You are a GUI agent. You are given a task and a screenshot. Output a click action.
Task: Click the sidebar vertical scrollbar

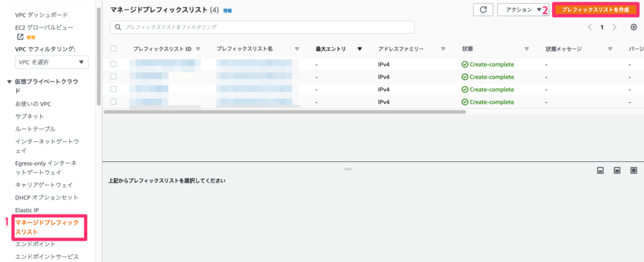point(98,56)
